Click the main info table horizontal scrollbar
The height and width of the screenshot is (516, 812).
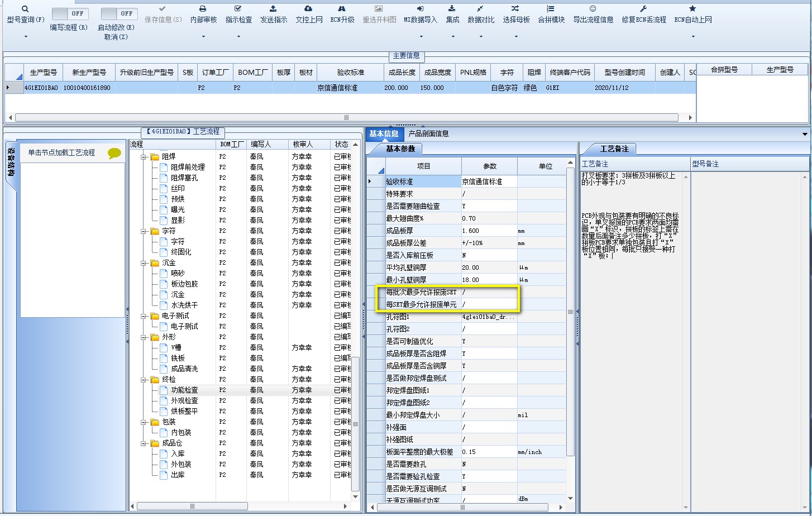tap(346, 118)
